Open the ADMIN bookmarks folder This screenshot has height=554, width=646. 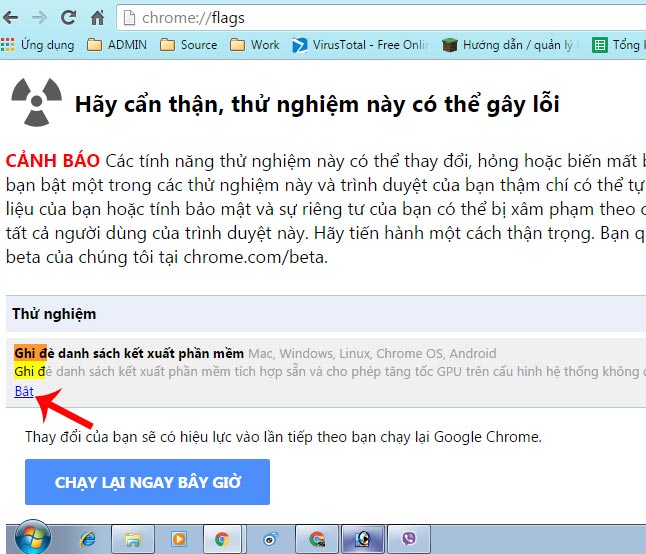(x=117, y=44)
